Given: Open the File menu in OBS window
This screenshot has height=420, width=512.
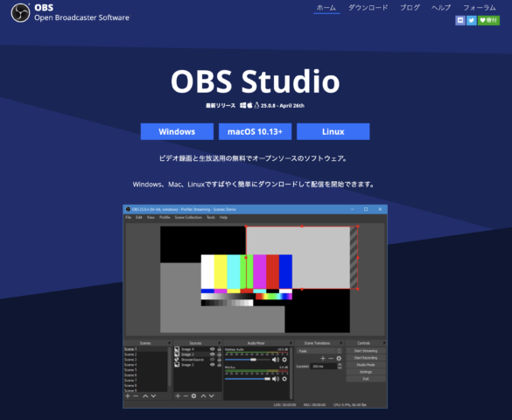Looking at the screenshot, I should click(x=129, y=217).
